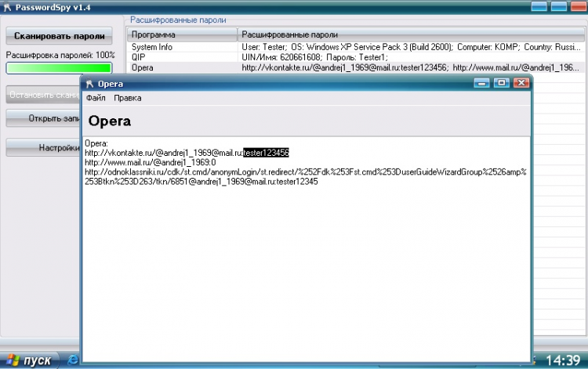Image resolution: width=588 pixels, height=369 pixels.
Task: Click the QIP UIN/Имя password entry cell
Action: click(x=315, y=57)
